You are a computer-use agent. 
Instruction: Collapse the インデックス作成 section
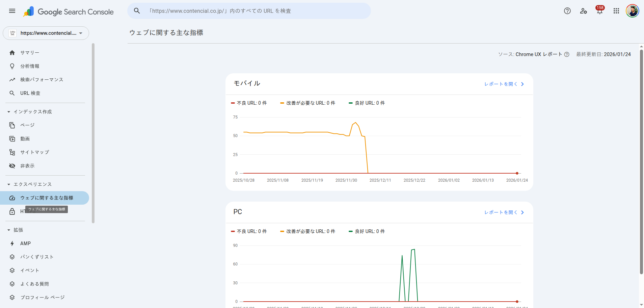click(x=9, y=112)
